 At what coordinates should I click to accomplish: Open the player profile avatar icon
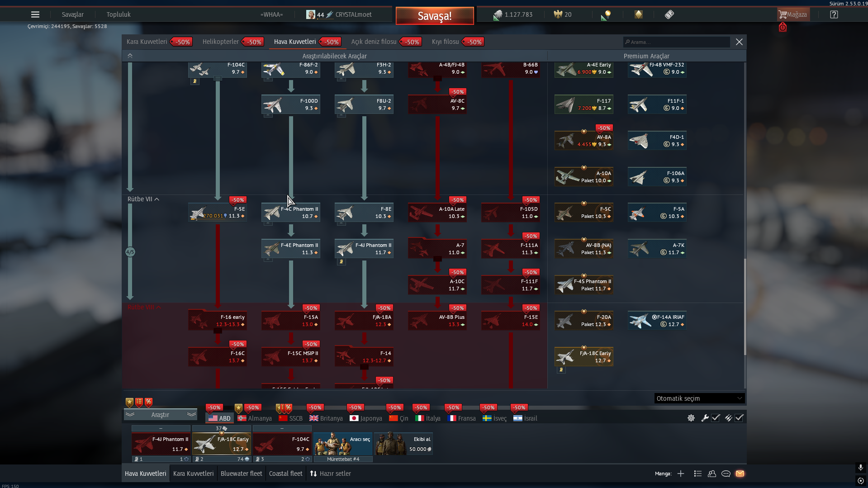[x=311, y=14]
